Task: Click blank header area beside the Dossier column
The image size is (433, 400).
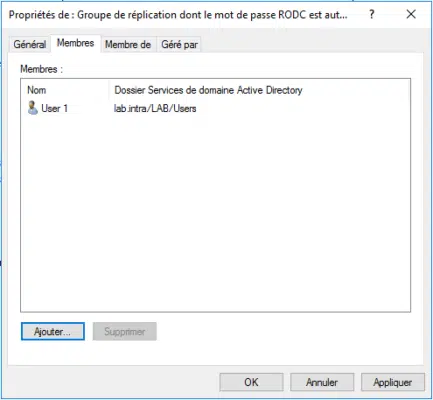Action: click(x=356, y=90)
